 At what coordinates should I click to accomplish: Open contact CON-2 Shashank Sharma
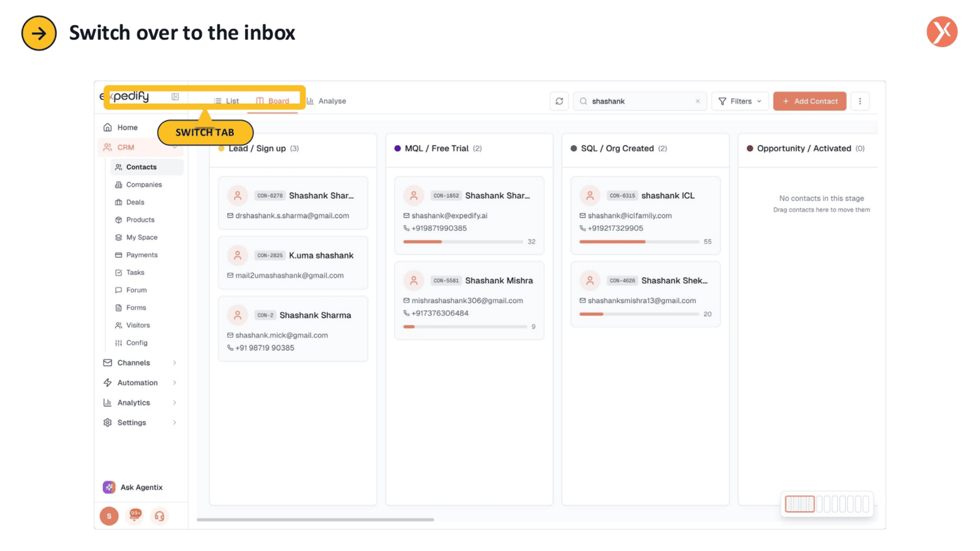click(293, 329)
